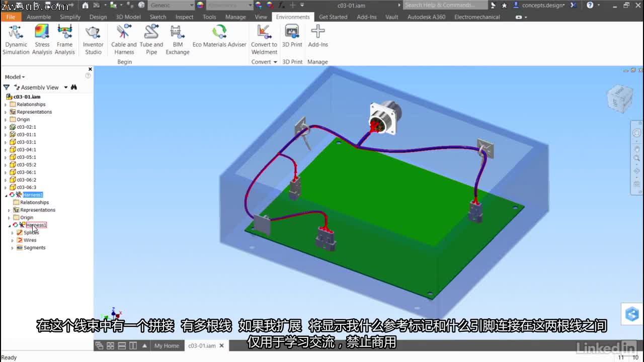
Task: Open the Generic material dropdown
Action: 191,6
